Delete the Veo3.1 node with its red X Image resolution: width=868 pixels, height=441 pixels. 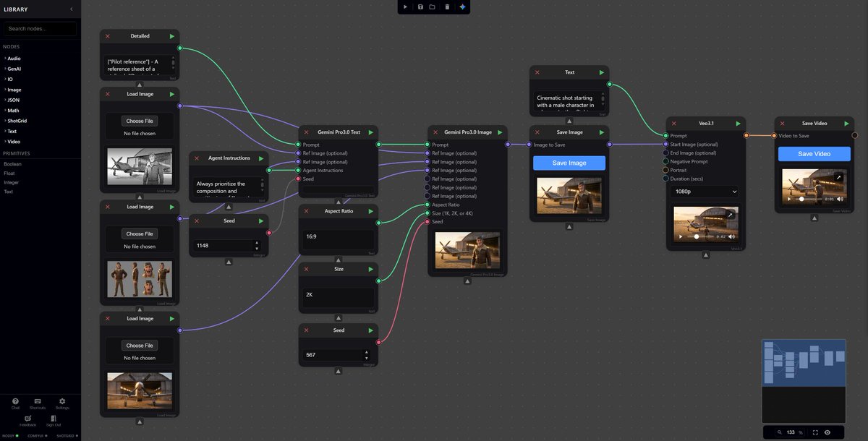pos(674,124)
